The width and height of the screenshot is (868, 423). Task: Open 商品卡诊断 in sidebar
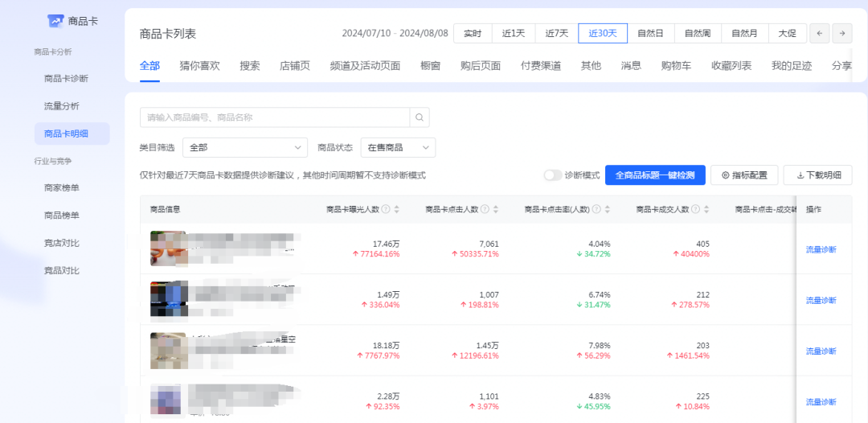coord(66,78)
